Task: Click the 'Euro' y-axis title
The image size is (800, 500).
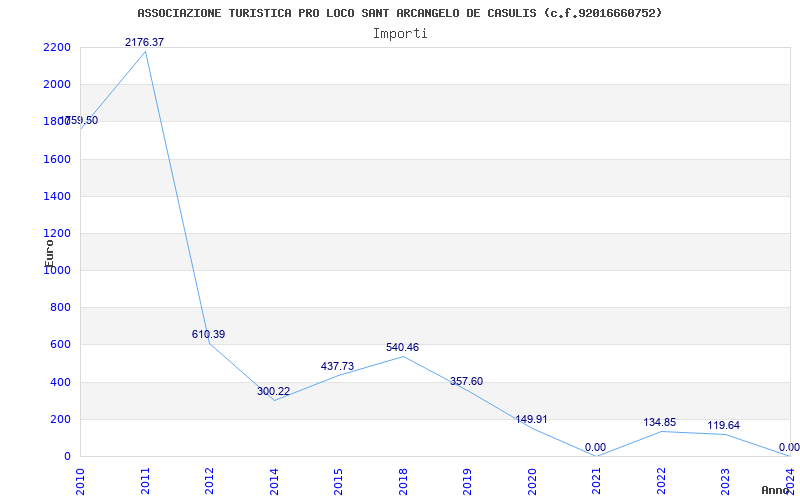Action: coord(49,253)
